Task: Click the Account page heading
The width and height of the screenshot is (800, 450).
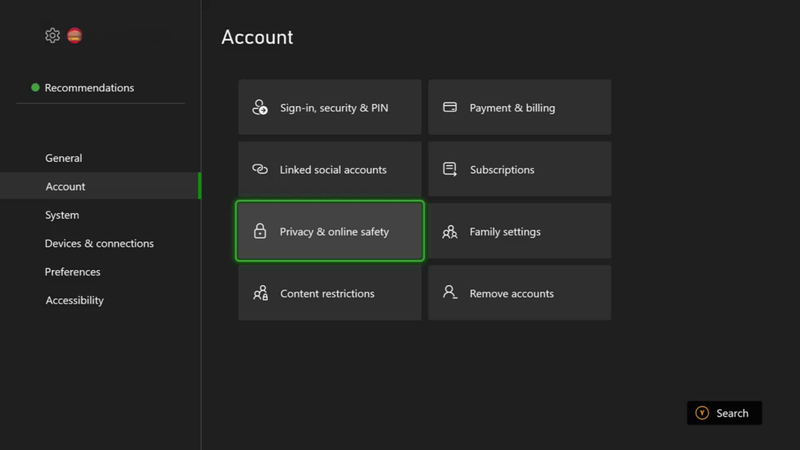Action: [x=257, y=37]
